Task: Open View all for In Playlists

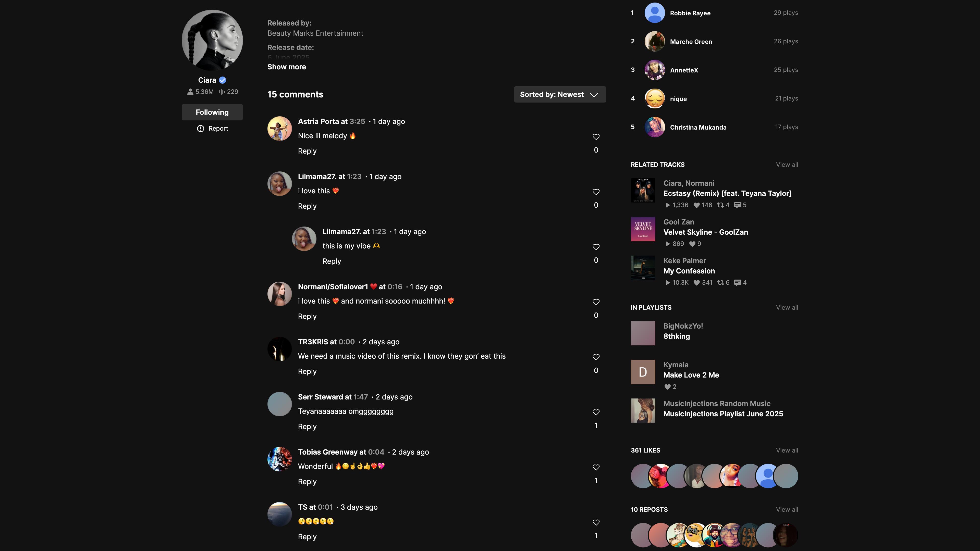Action: pyautogui.click(x=787, y=308)
